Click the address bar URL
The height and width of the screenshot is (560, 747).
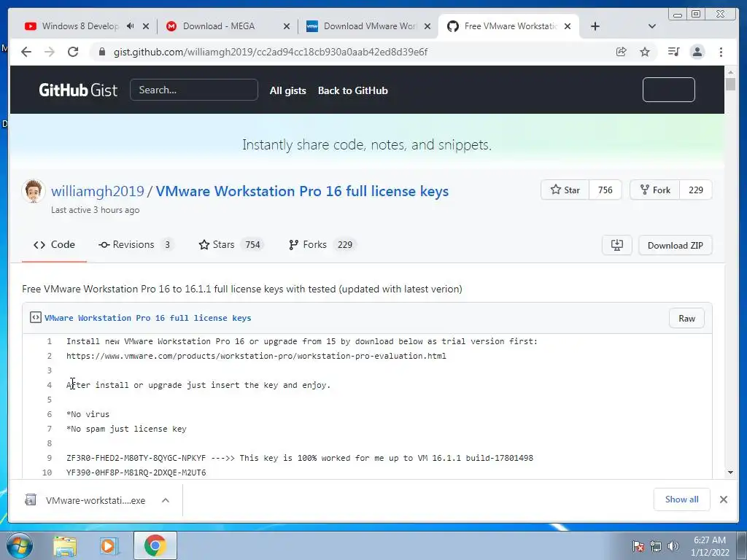pos(271,52)
